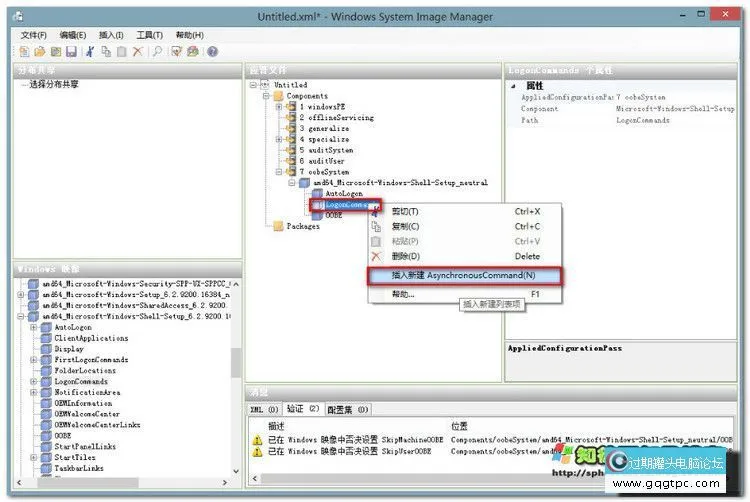The width and height of the screenshot is (750, 502).
Task: Click the save (floppy disk) toolbar icon
Action: (71, 51)
